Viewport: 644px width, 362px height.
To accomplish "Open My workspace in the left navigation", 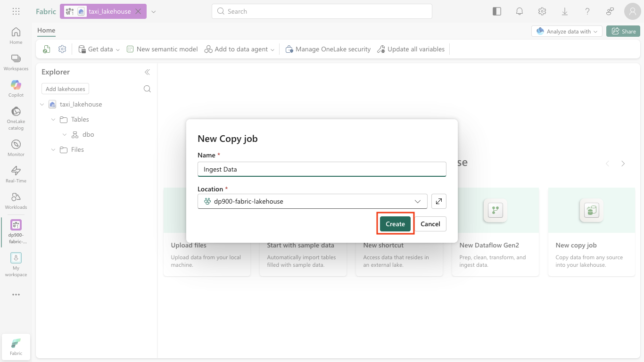I will pyautogui.click(x=16, y=264).
